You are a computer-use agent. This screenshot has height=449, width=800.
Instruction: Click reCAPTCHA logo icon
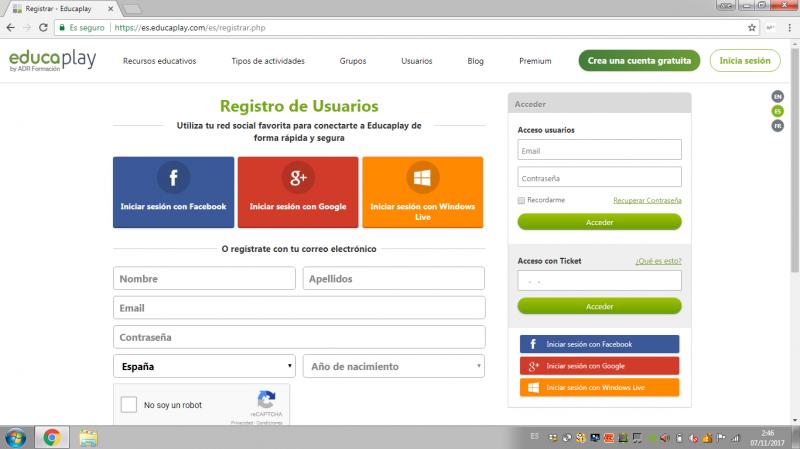266,399
